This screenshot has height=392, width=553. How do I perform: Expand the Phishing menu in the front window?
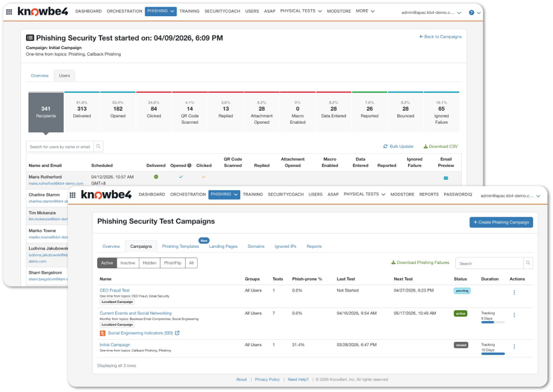click(x=224, y=194)
